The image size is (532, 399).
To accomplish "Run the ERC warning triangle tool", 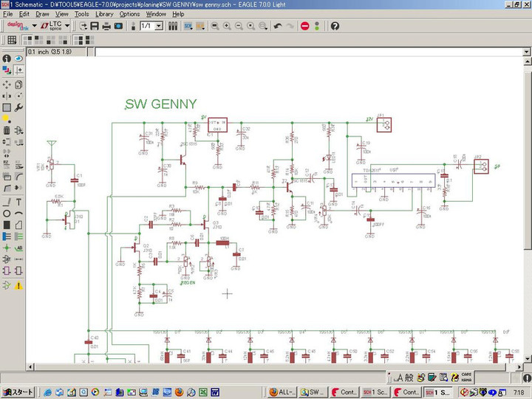I will pos(19,285).
